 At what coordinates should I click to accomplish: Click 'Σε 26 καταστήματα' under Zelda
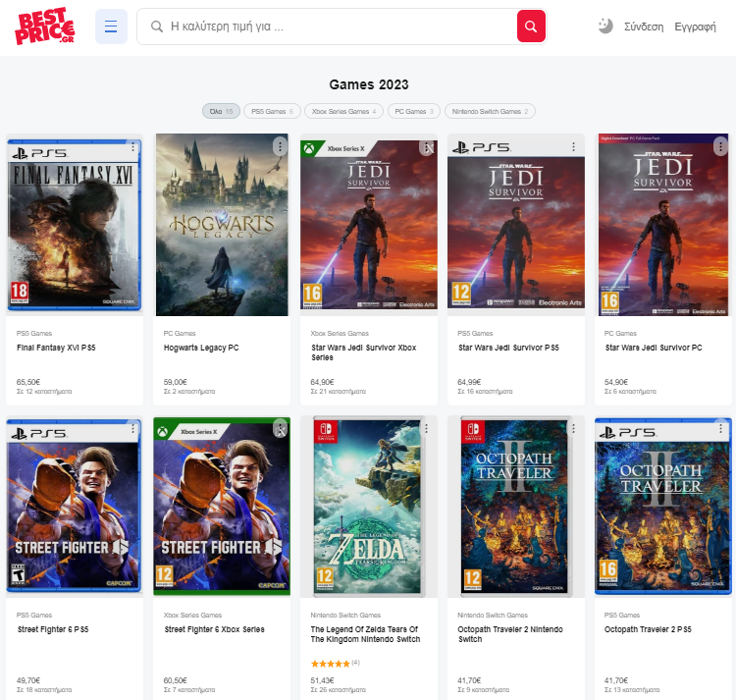tap(338, 690)
